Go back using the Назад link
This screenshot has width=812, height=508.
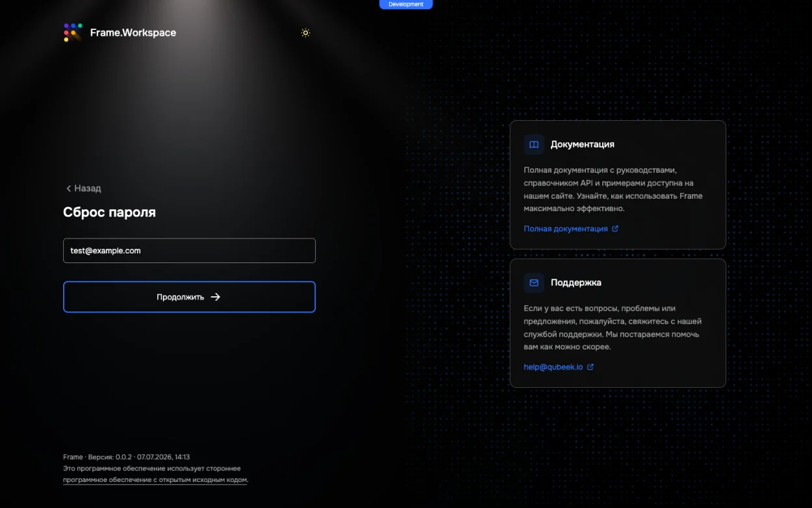pyautogui.click(x=83, y=188)
